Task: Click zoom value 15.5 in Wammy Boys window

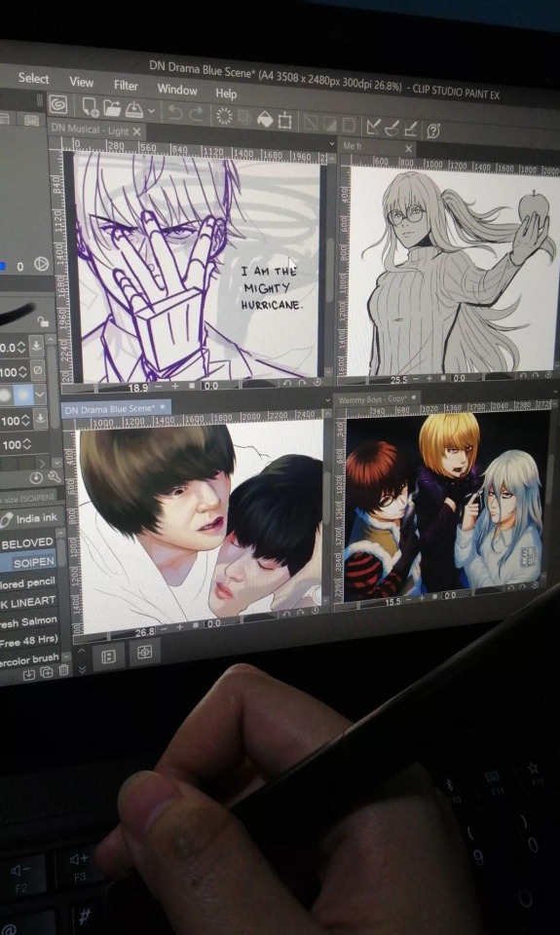Action: 392,602
